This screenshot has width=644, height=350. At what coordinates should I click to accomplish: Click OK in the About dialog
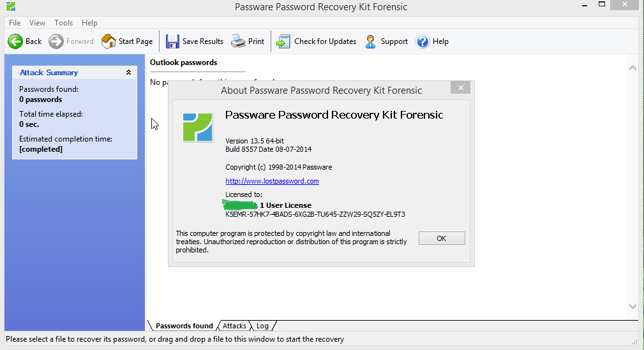[x=442, y=238]
